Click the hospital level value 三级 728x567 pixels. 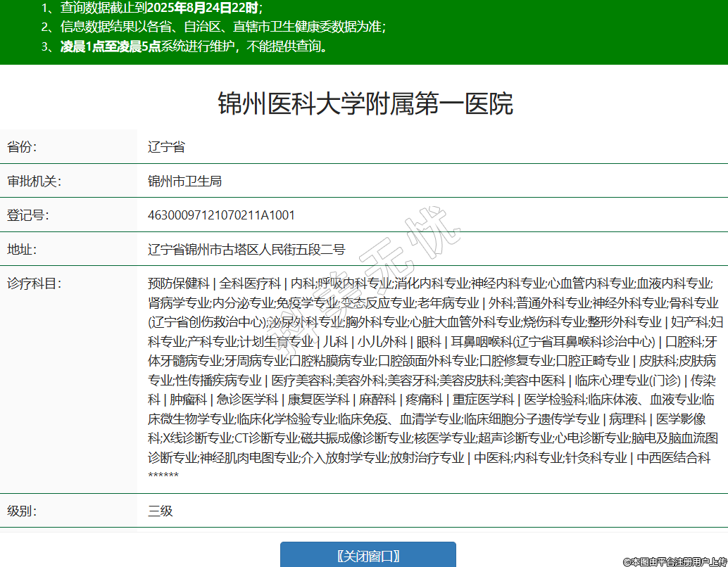(160, 511)
